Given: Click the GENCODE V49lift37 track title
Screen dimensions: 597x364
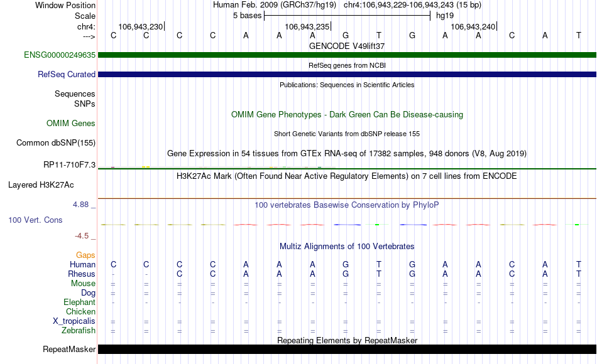Looking at the screenshot, I should [347, 46].
